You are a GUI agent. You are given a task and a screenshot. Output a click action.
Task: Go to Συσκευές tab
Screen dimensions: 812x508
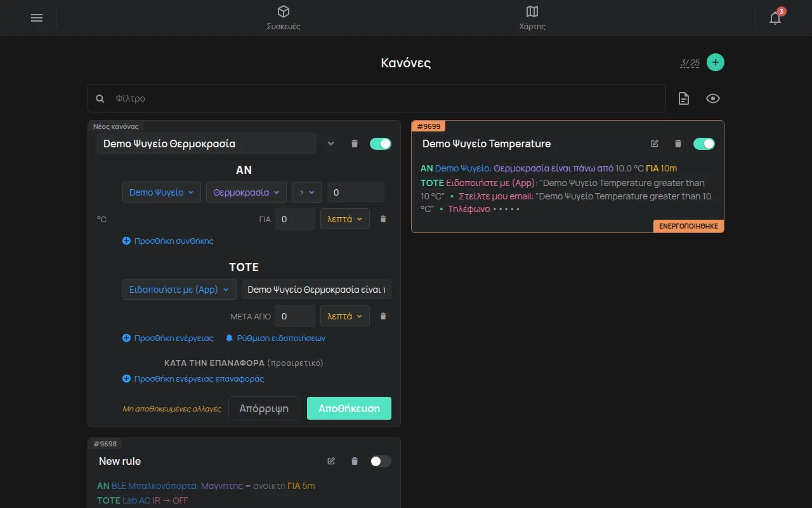coord(284,18)
